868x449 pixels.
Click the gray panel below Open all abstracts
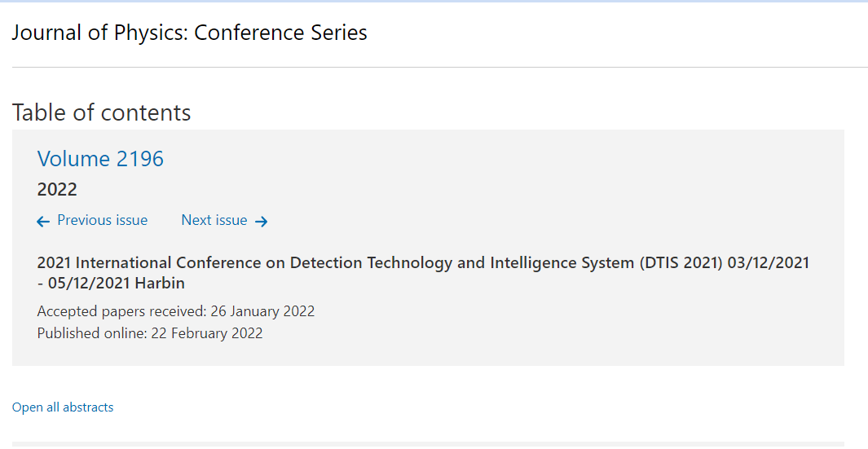[428, 445]
